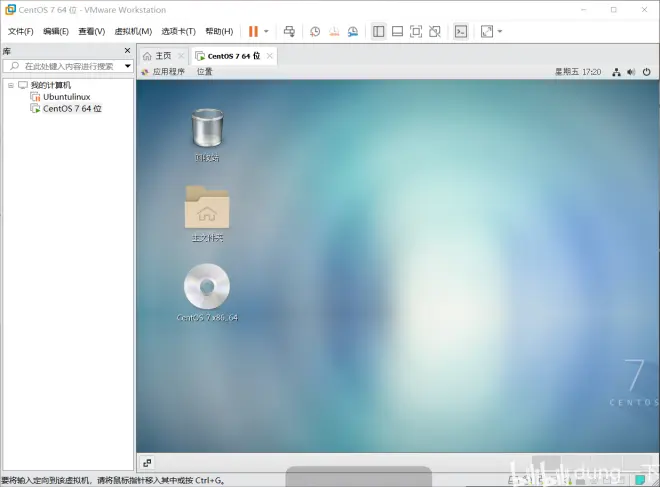Open the power options dropdown arrow beside pause
660x487 pixels.
[266, 32]
